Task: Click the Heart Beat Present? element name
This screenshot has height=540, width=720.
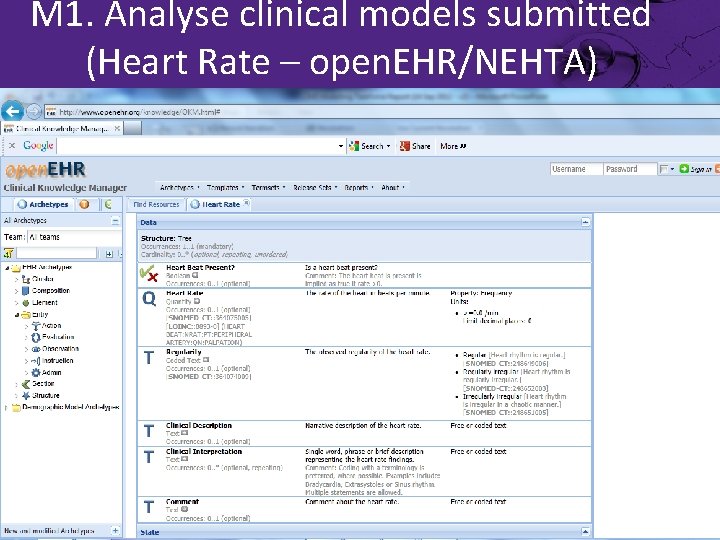Action: [x=200, y=268]
